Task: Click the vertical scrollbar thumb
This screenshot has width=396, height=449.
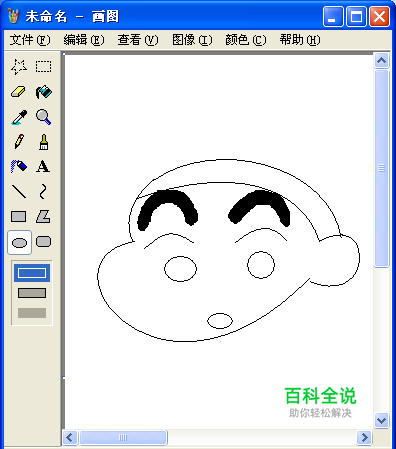Action: pyautogui.click(x=382, y=168)
